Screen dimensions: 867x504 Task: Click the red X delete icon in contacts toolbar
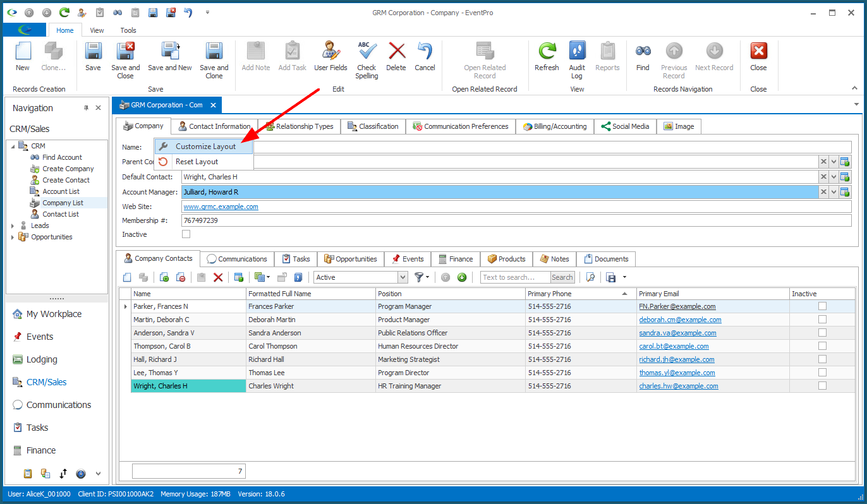(x=218, y=277)
